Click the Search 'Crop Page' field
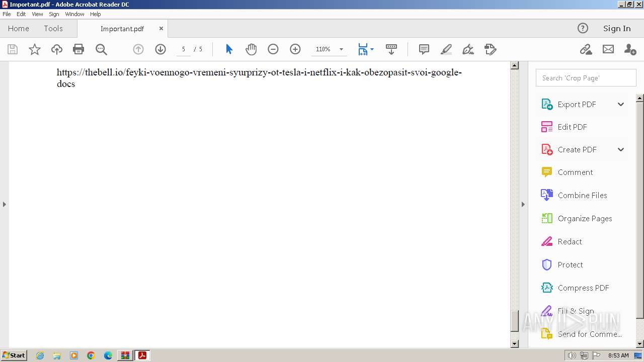Screen dimensions: 644x362 point(586,78)
